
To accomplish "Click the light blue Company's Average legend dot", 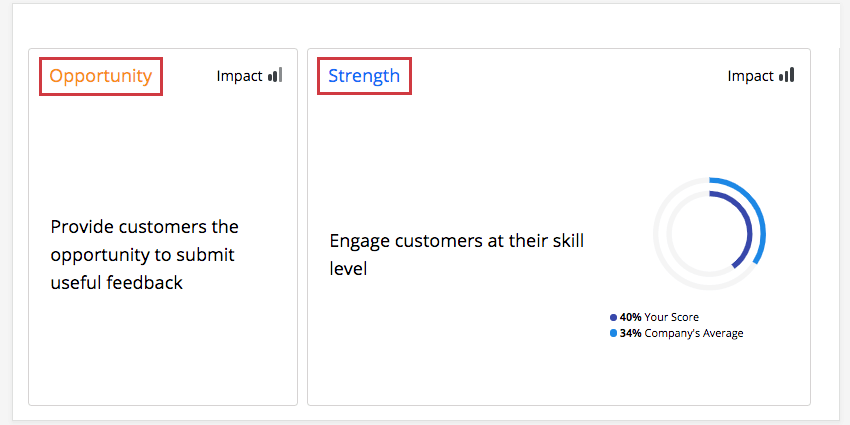I will coord(613,333).
